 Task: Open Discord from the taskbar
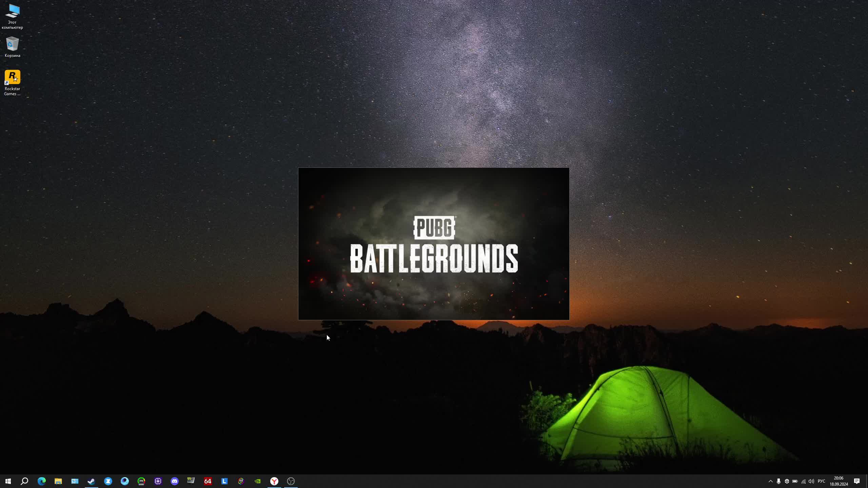[x=174, y=481]
